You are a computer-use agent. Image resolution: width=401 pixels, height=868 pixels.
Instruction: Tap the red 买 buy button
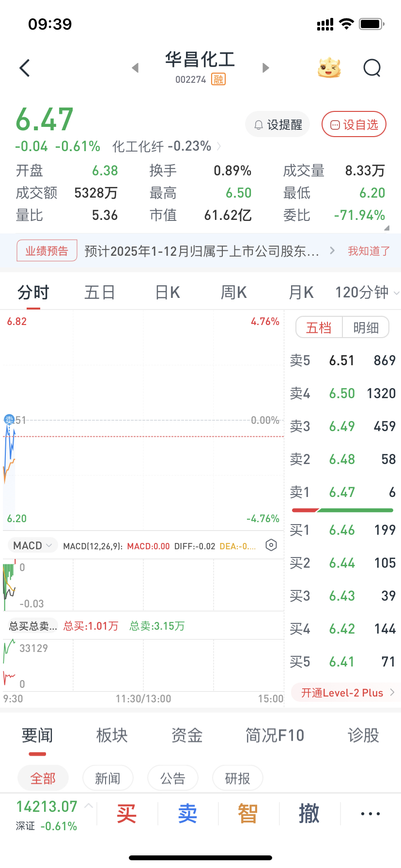127,814
